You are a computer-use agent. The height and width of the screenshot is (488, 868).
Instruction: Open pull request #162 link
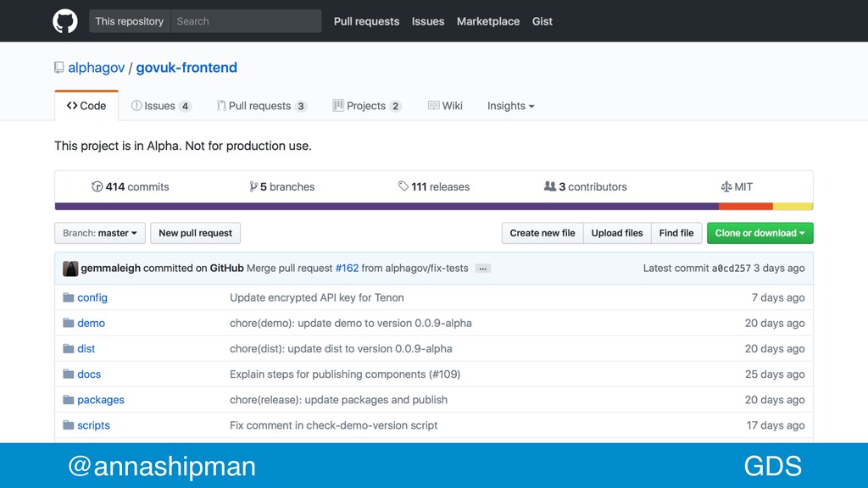pos(347,268)
